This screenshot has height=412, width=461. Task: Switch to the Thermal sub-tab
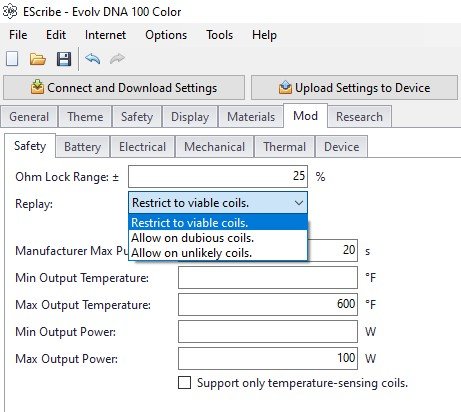[x=284, y=147]
